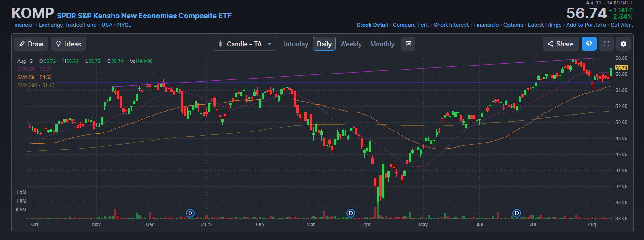Go to the Financials tab

[486, 25]
